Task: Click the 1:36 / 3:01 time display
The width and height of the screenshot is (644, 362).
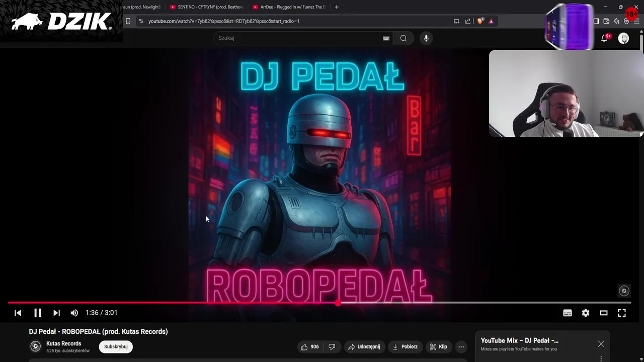Action: coord(101,313)
